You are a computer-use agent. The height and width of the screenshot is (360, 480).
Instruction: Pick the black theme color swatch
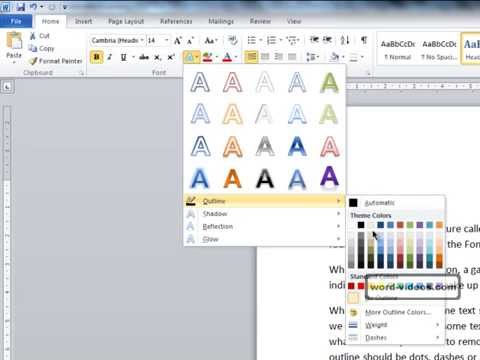[x=361, y=225]
